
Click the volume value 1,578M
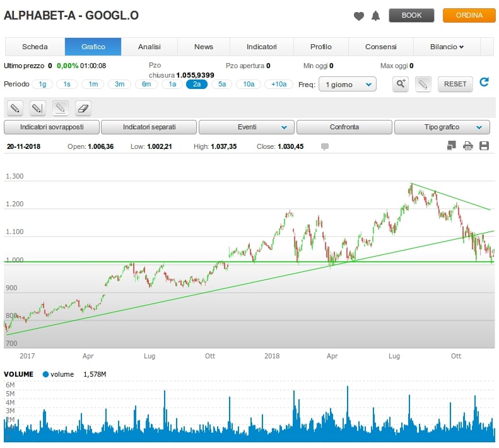tap(95, 374)
